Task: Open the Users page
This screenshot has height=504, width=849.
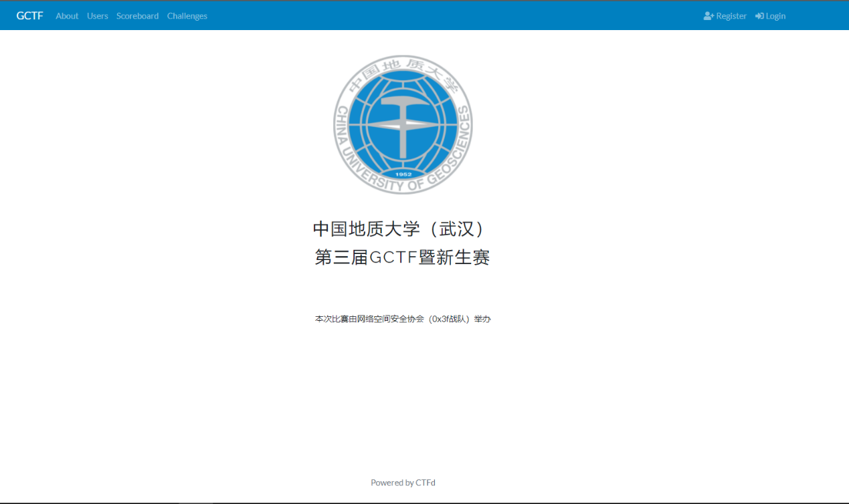Action: click(97, 16)
